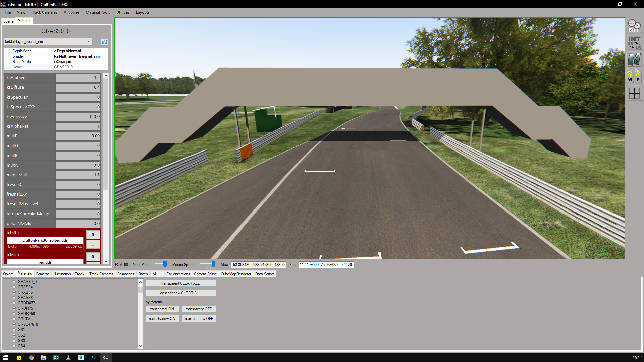
Task: Click the BlendMode eOpaque value
Action: (x=63, y=62)
